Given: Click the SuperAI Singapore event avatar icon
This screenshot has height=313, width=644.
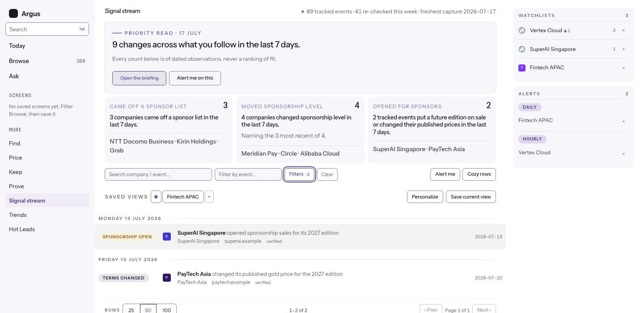Looking at the screenshot, I should [167, 237].
